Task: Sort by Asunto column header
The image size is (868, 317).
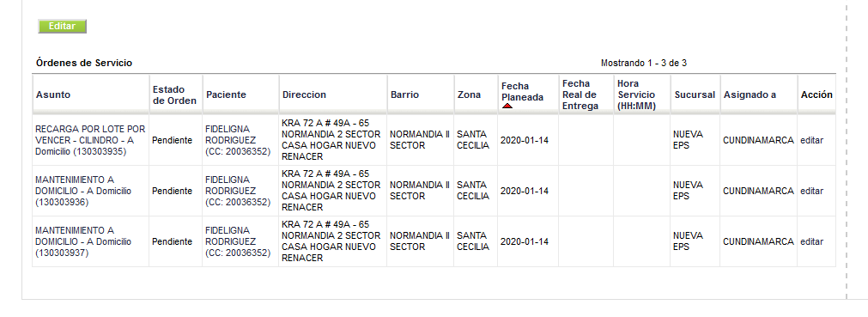Action: (x=54, y=94)
